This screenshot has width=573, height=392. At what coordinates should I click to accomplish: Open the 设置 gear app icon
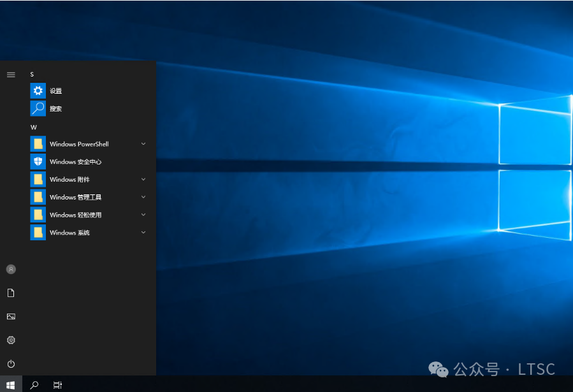[38, 91]
